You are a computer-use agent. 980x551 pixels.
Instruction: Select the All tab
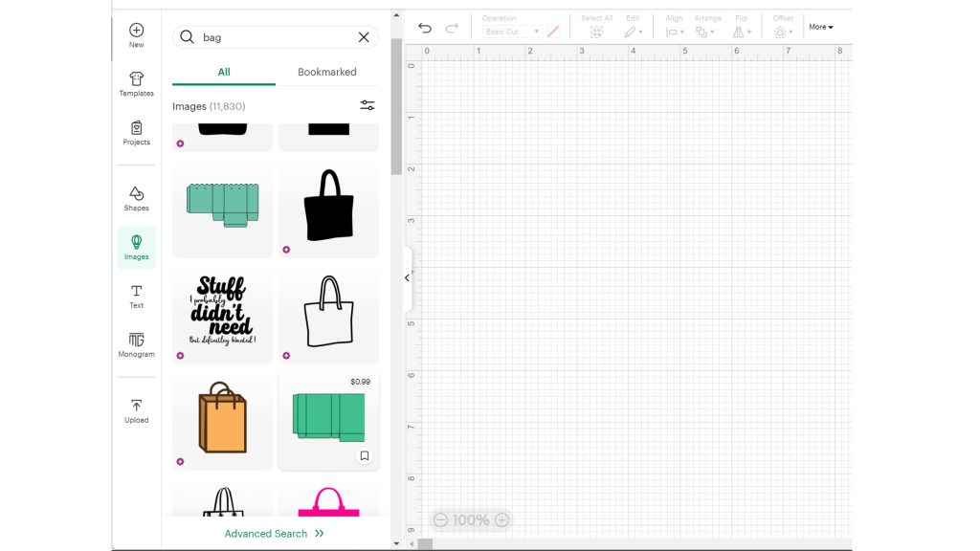pos(224,72)
